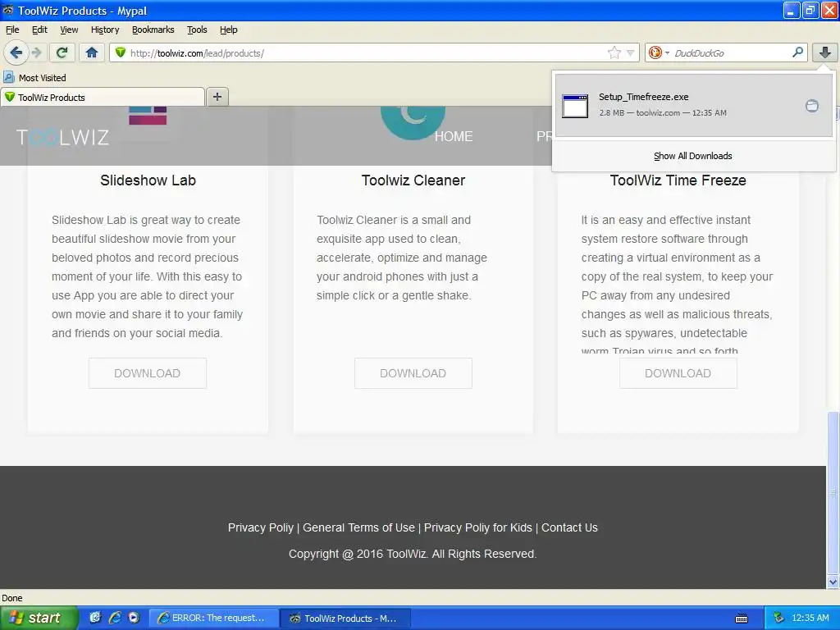Open the View menu

tap(69, 30)
